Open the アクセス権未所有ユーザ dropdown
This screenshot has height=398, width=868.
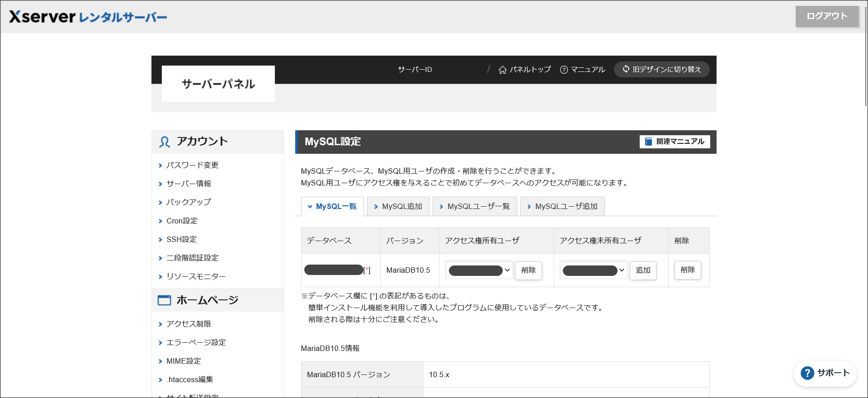click(x=594, y=270)
